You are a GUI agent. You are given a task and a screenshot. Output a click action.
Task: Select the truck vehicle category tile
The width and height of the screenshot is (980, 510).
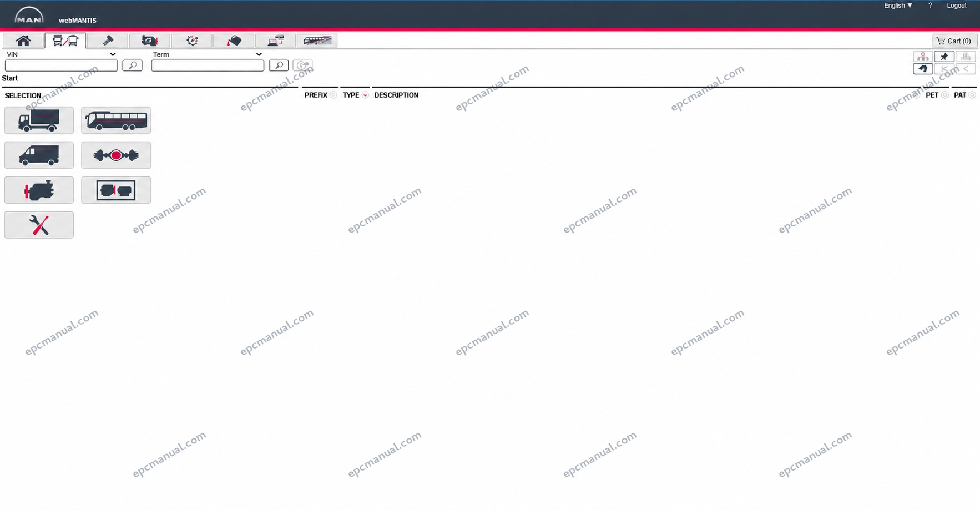39,120
